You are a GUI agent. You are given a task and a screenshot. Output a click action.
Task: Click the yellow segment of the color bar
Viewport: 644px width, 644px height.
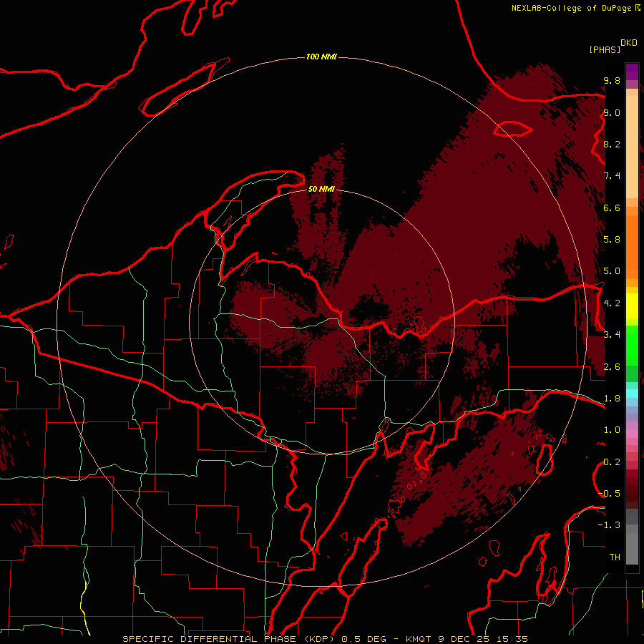click(632, 306)
